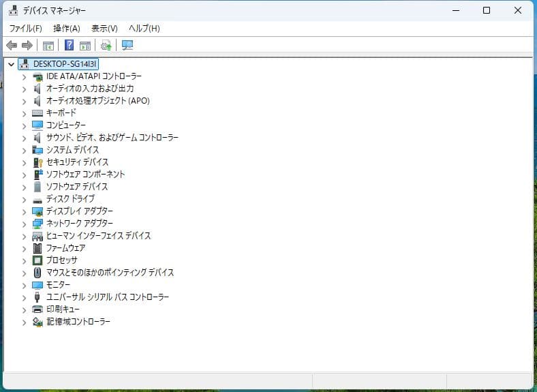
Task: Open the 表示(V) menu
Action: 104,28
